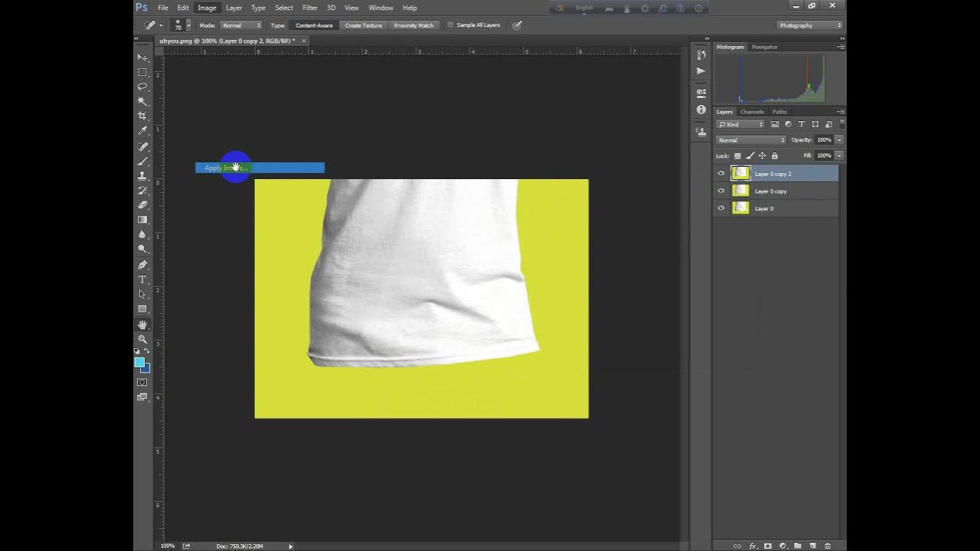This screenshot has width=980, height=551.
Task: Select the History Brush tool
Action: pyautogui.click(x=142, y=190)
